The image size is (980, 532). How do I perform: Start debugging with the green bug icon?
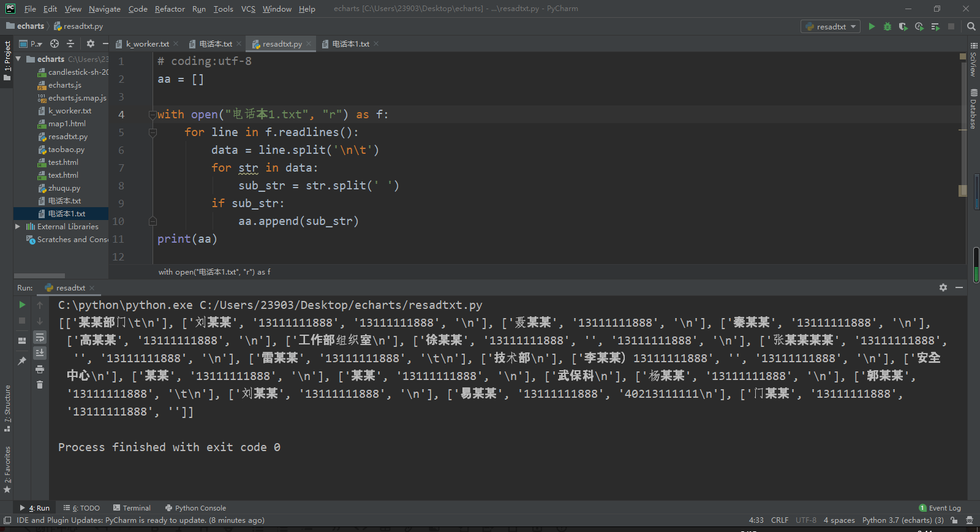(x=887, y=26)
